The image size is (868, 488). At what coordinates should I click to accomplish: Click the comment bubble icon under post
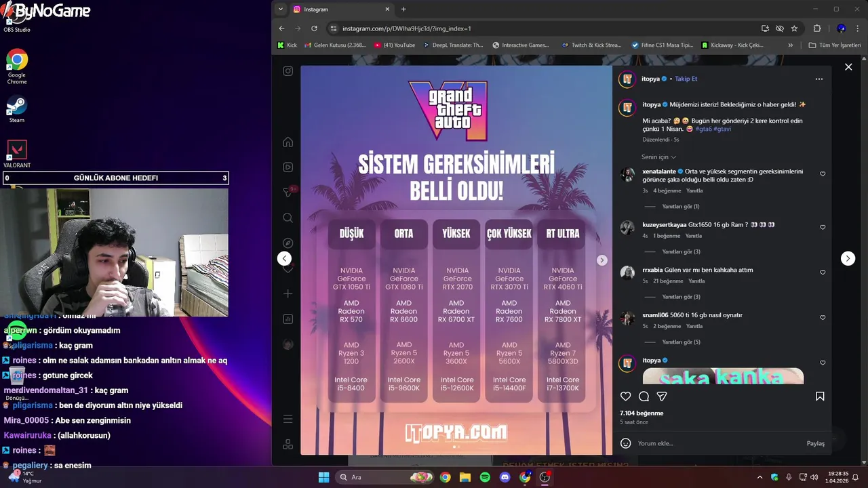[x=644, y=396]
